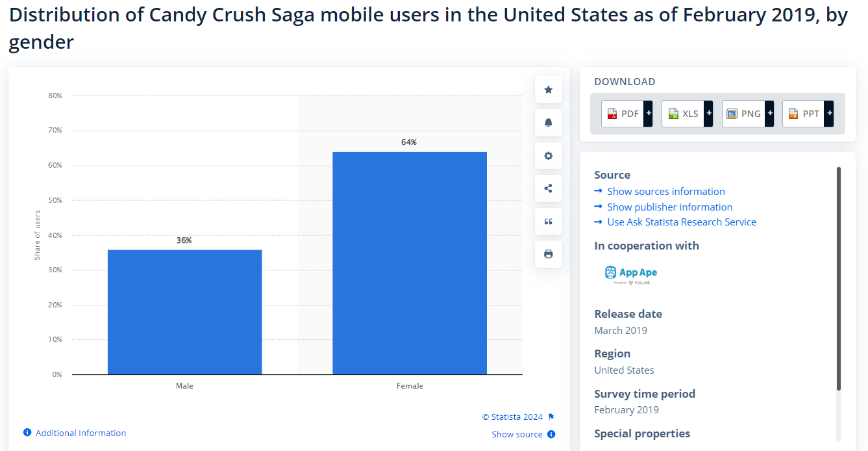Click the quotation citation icon
Screen dimensions: 868x451
[x=549, y=222]
